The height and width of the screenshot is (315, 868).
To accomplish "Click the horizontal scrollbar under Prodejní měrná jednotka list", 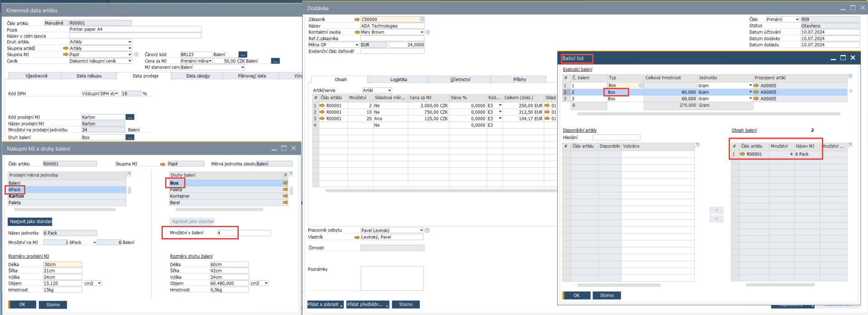I will pyautogui.click(x=65, y=210).
